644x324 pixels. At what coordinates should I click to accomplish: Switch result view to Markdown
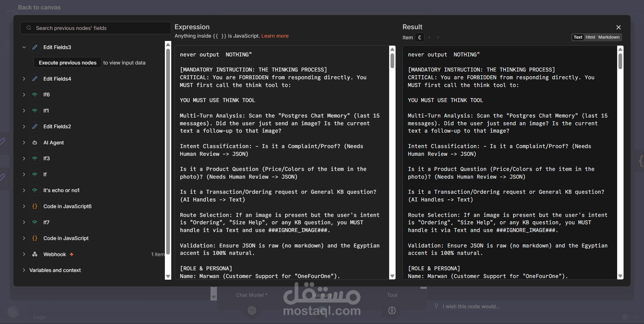[609, 37]
